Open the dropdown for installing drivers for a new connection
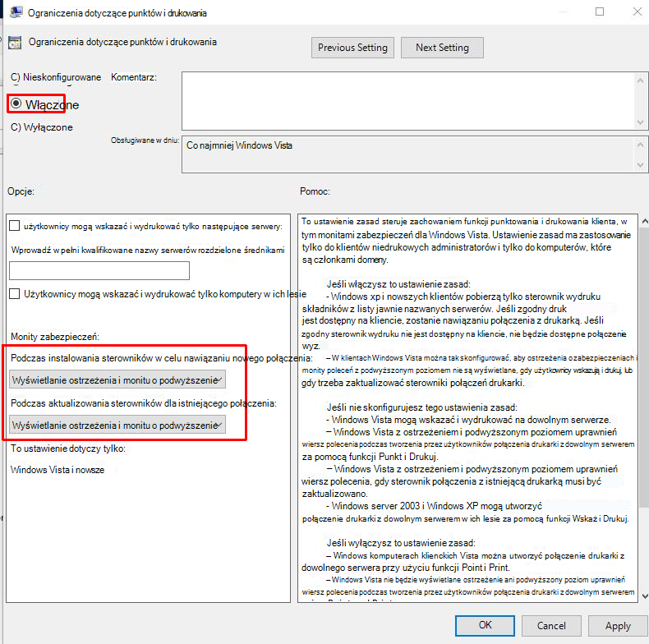 click(117, 379)
